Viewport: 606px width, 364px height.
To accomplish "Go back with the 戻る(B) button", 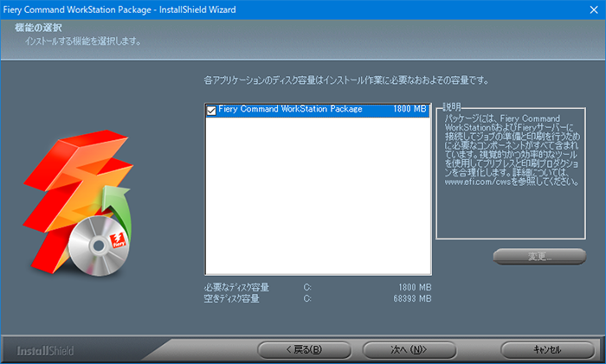I will 304,350.
